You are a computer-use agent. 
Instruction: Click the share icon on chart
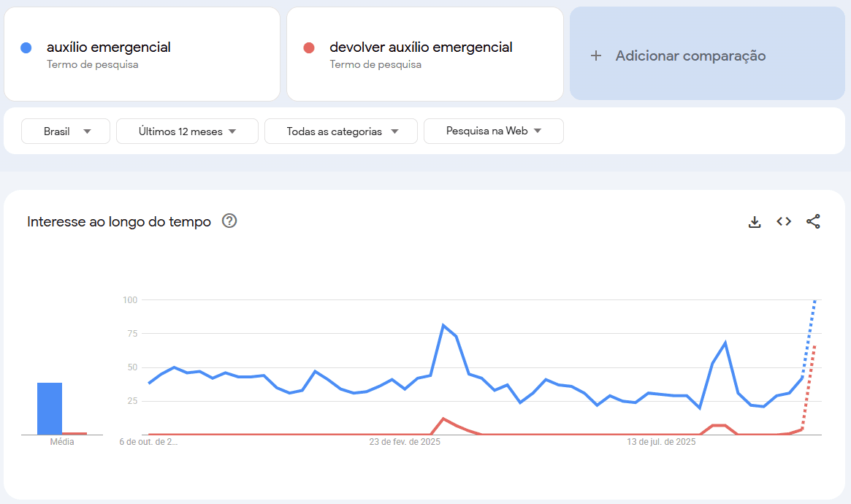coord(813,222)
